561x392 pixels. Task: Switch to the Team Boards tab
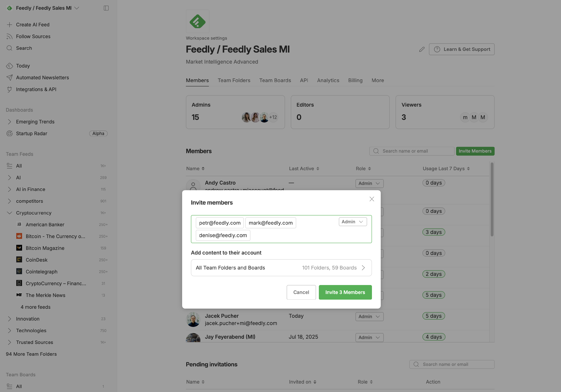[275, 80]
